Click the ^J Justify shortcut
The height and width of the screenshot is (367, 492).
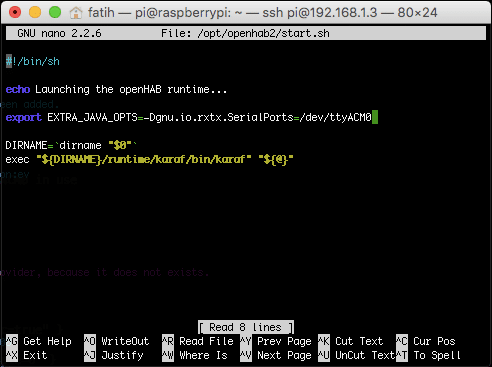114,355
